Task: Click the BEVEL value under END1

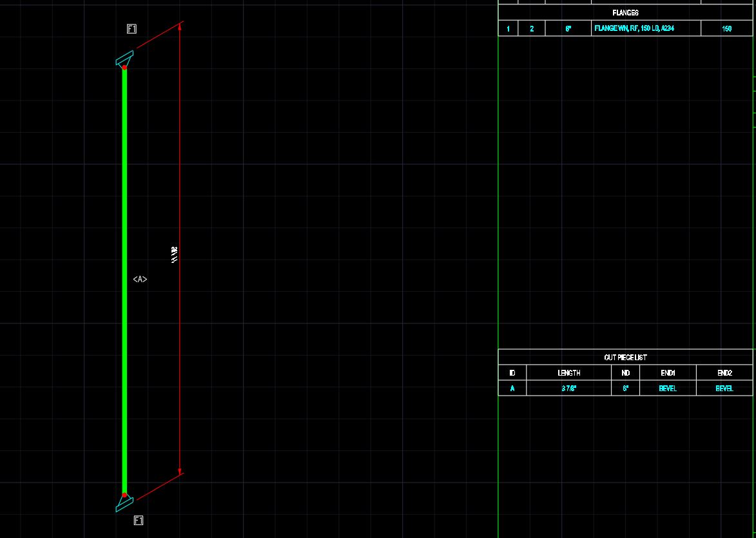Action: [668, 388]
